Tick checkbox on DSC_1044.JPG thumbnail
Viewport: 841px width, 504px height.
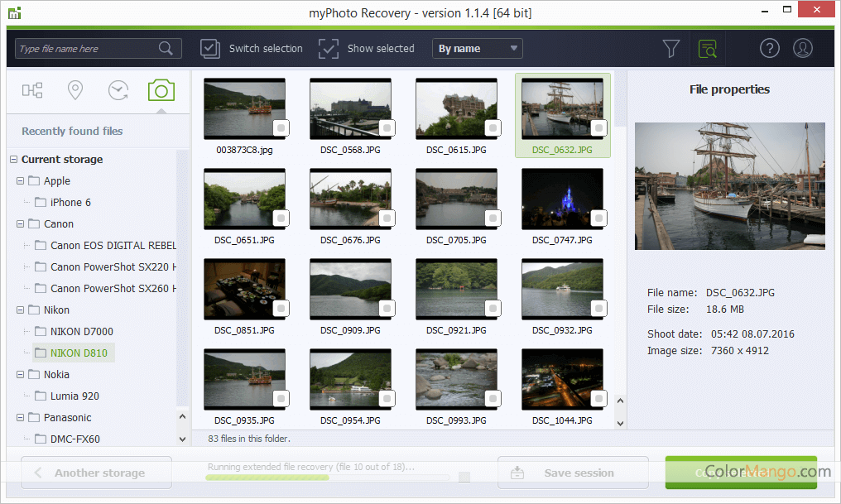pyautogui.click(x=598, y=398)
